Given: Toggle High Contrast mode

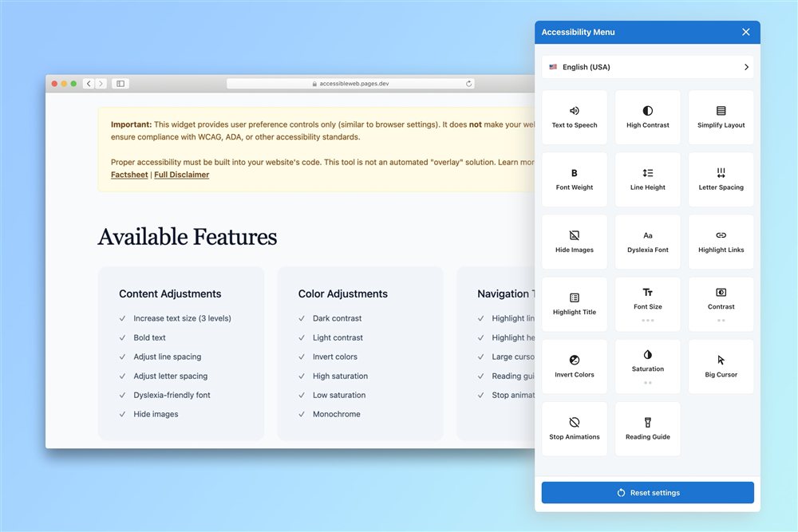Looking at the screenshot, I should (x=647, y=117).
